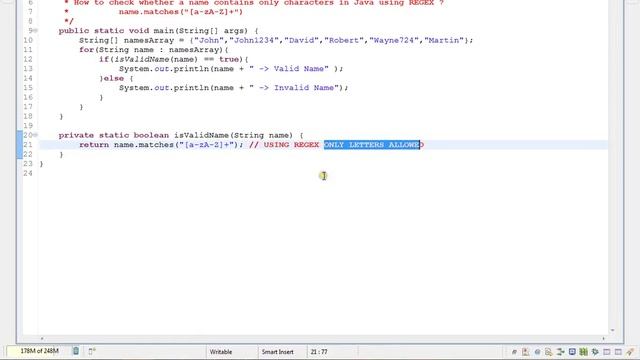Screen dimensions: 640x360
Task: Click "private static boolean" on line 20
Action: click(x=113, y=135)
